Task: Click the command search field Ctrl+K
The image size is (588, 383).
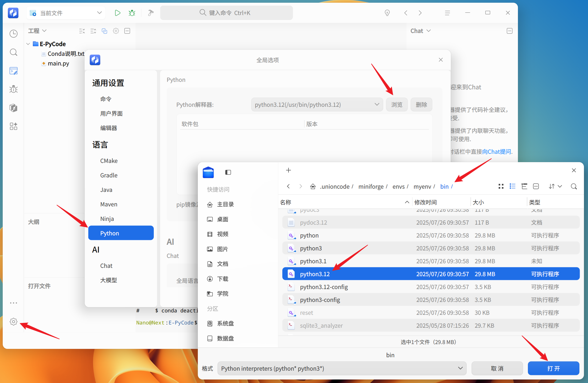Action: tap(226, 13)
